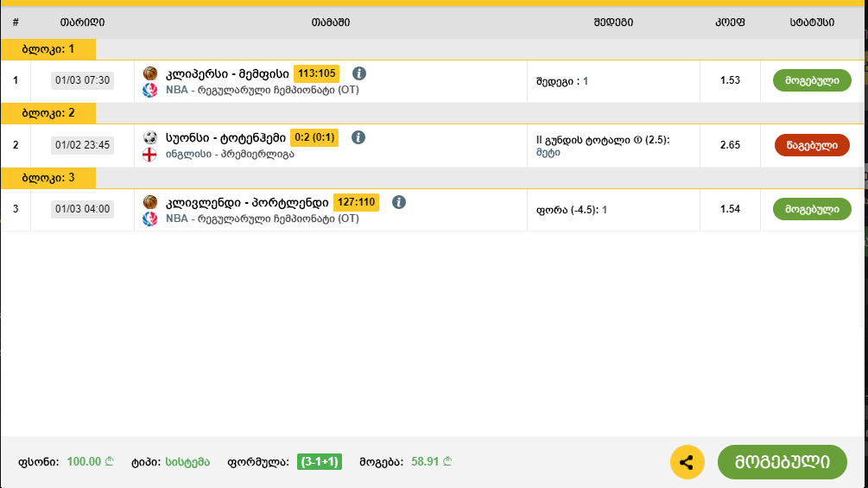Screen dimensions: 868x488
Task: Click the მოგება: label
Action: [x=382, y=462]
